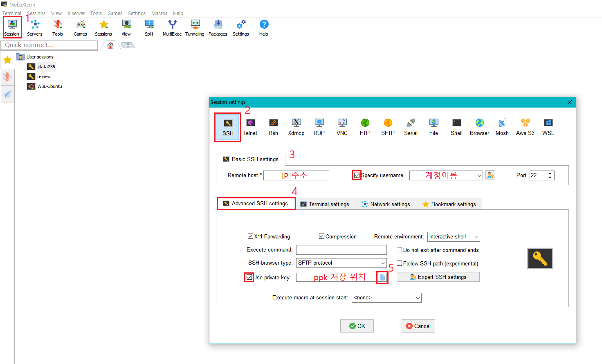The height and width of the screenshot is (364, 602).
Task: Switch to Network settings tab
Action: (x=386, y=204)
